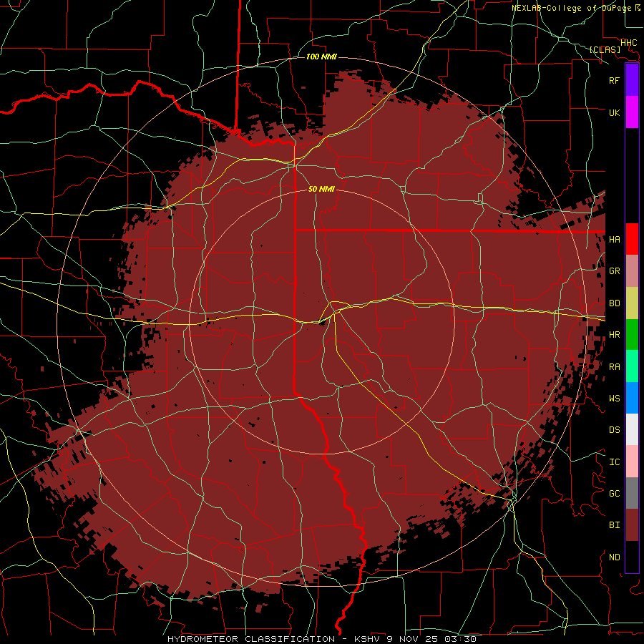Viewport: 644px width, 644px height.
Task: Click the WS legend label
Action: tap(615, 399)
